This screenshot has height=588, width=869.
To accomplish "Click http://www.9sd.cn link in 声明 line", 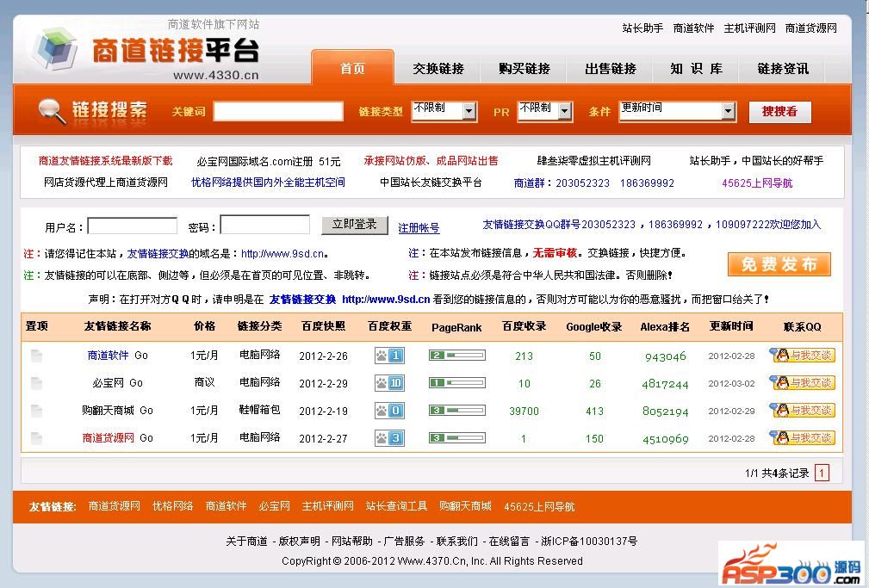I will pyautogui.click(x=386, y=300).
